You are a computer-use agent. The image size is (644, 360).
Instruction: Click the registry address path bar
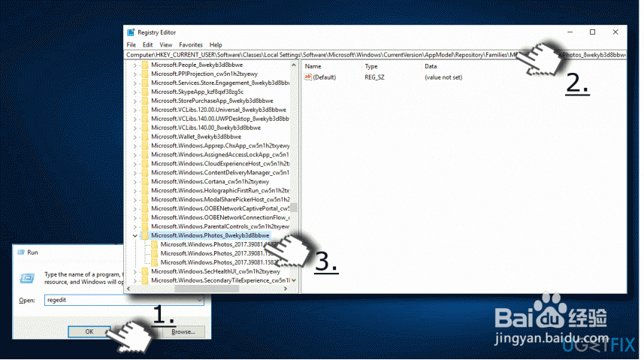pos(376,55)
